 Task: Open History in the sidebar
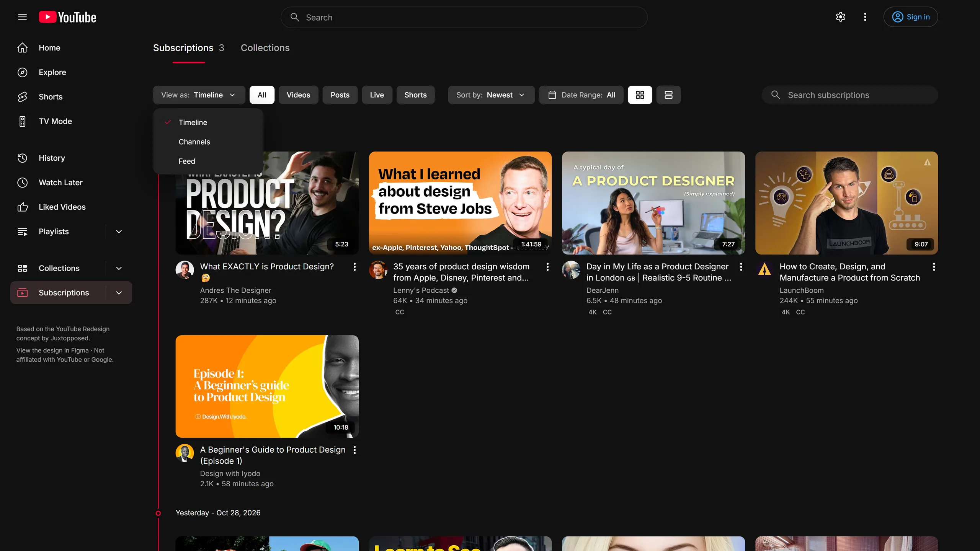point(52,158)
